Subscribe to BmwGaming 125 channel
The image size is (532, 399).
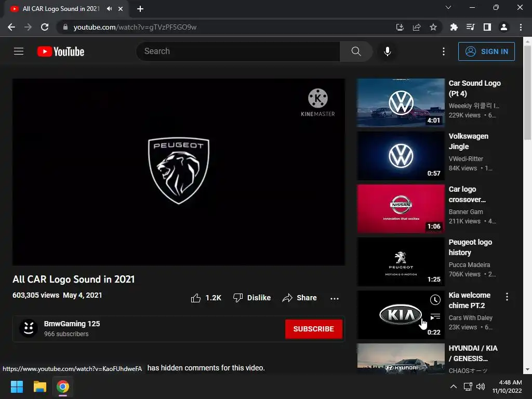[x=313, y=329]
